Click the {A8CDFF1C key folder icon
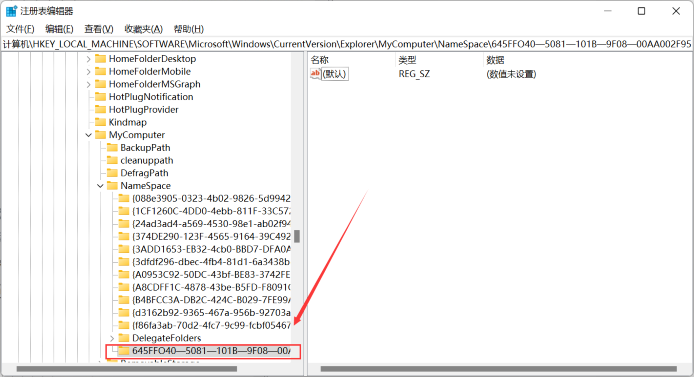 [124, 287]
